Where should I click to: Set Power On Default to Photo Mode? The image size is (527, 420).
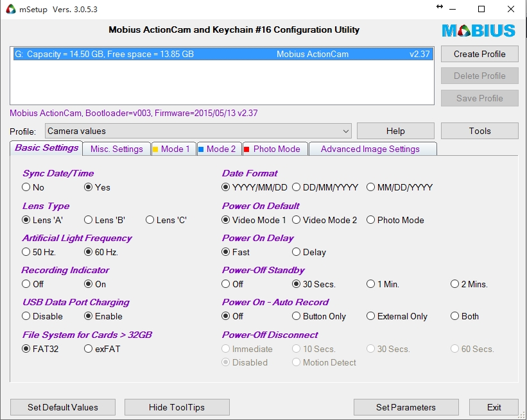click(x=395, y=220)
